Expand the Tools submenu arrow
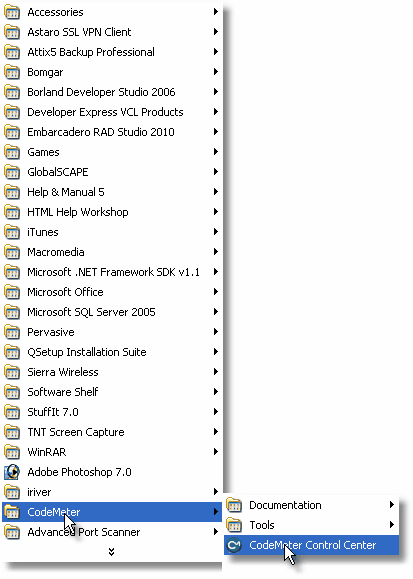This screenshot has width=413, height=579. click(x=392, y=525)
